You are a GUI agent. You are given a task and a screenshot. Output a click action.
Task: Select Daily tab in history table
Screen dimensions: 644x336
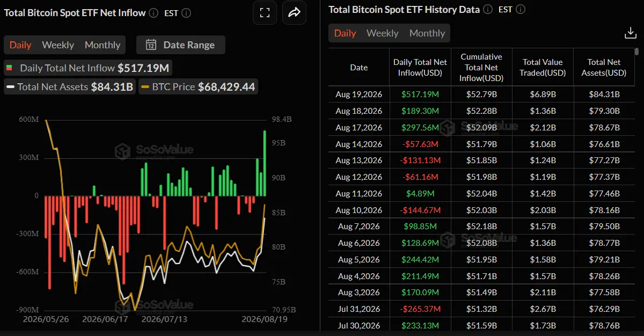(x=345, y=33)
